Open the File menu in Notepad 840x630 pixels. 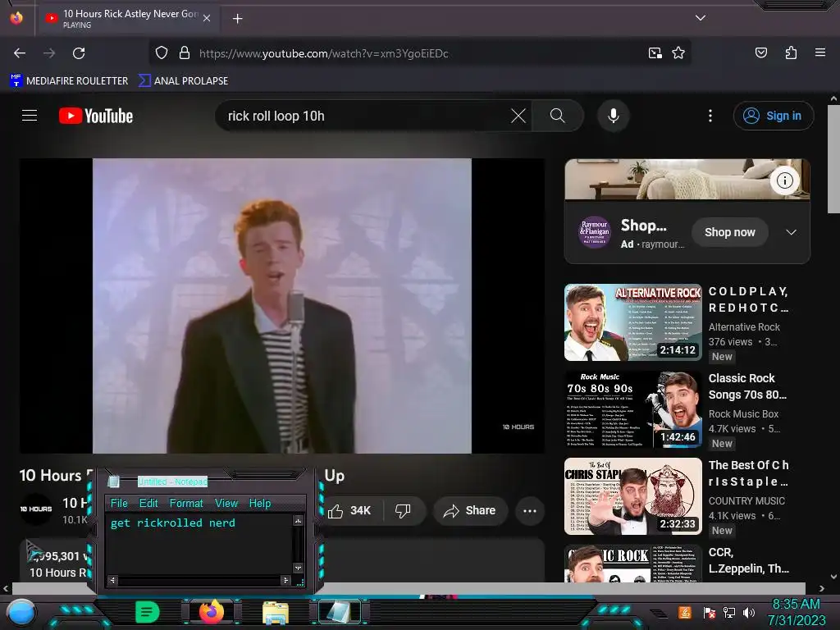click(119, 503)
